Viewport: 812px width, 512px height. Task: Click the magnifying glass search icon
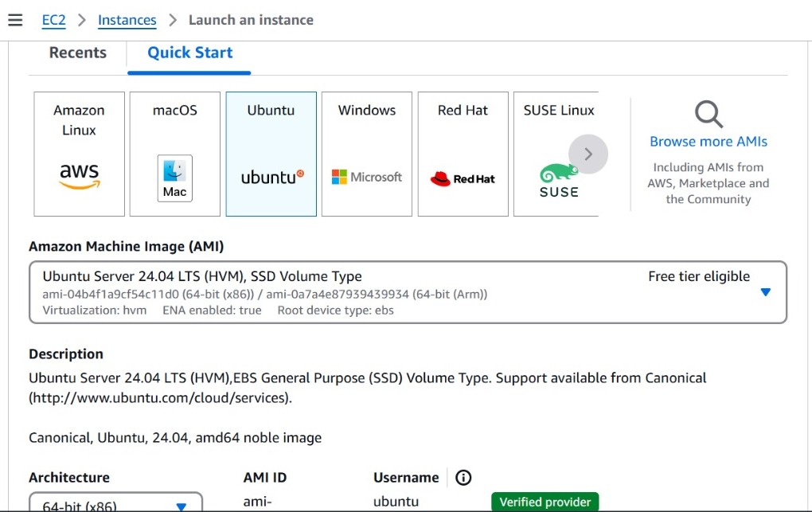tap(709, 114)
